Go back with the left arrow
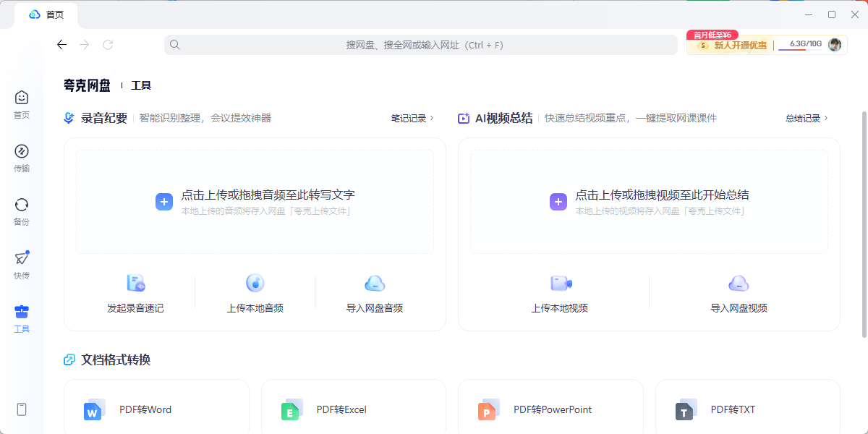The image size is (868, 434). click(x=61, y=45)
